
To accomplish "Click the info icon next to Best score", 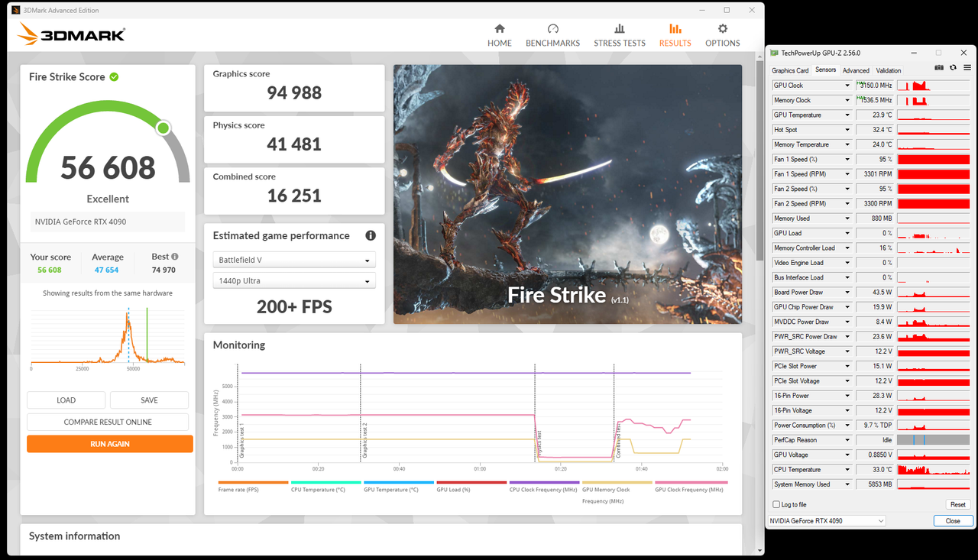I will tap(175, 257).
